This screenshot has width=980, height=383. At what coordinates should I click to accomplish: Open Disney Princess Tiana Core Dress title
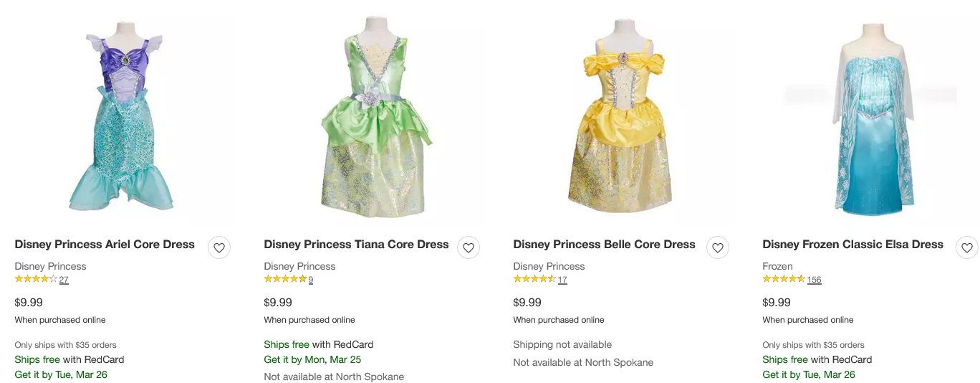click(x=356, y=245)
